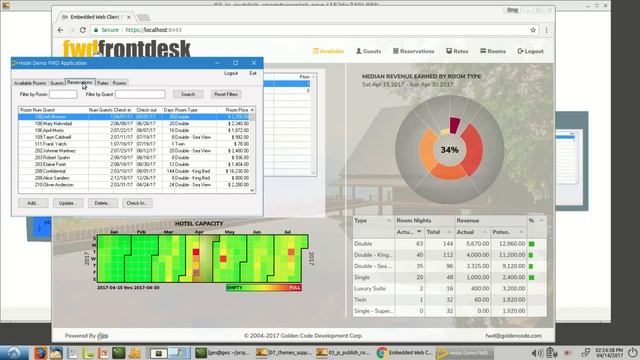Open Rates in the web navigation bar
The width and height of the screenshot is (640, 360).
click(457, 51)
